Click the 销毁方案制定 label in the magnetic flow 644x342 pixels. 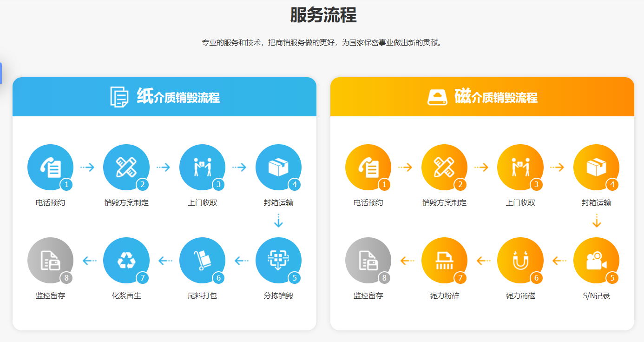[x=445, y=203]
